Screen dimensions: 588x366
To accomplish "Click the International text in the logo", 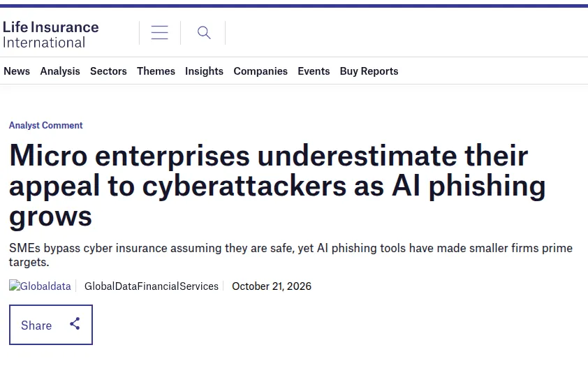I will pos(44,43).
